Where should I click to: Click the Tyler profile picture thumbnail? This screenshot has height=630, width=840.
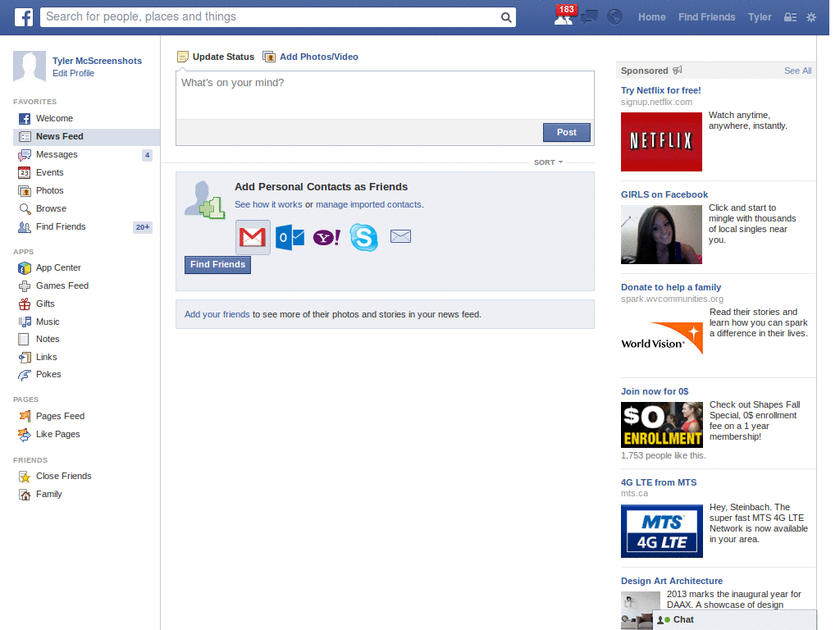tap(30, 66)
